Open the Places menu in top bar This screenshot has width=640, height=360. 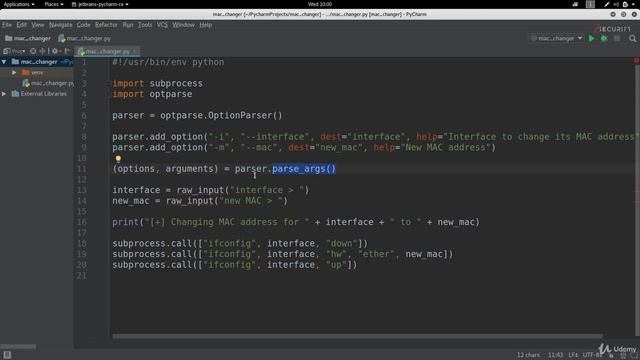click(54, 4)
